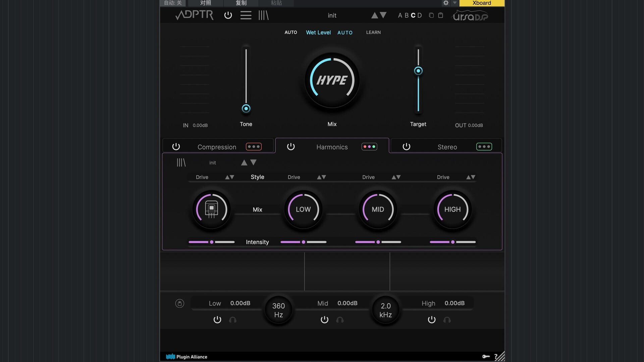This screenshot has height=362, width=644.
Task: Toggle the Harmonics module power
Action: [291, 147]
